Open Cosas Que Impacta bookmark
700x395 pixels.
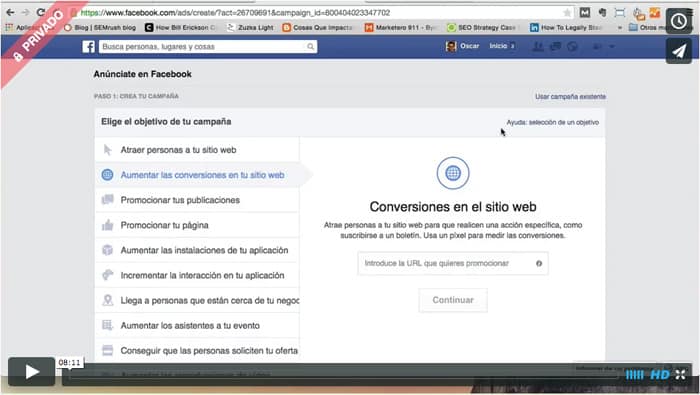coord(317,27)
